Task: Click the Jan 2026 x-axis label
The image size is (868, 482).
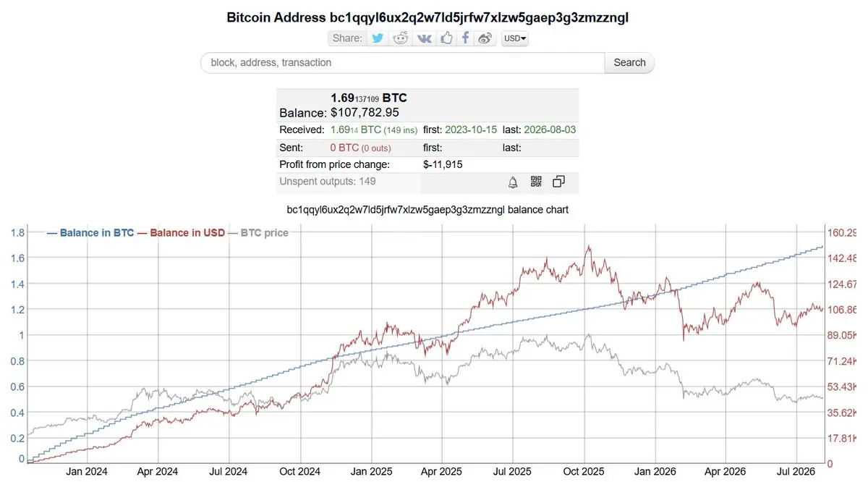Action: (655, 471)
